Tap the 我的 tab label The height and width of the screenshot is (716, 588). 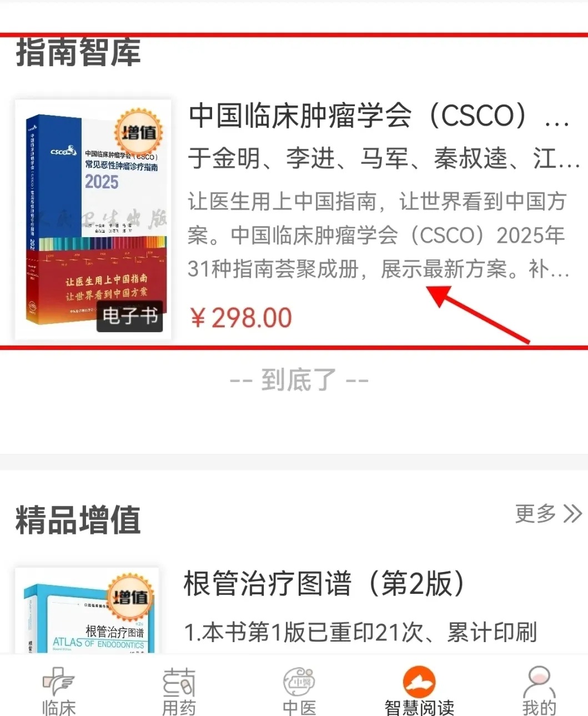coord(539,708)
